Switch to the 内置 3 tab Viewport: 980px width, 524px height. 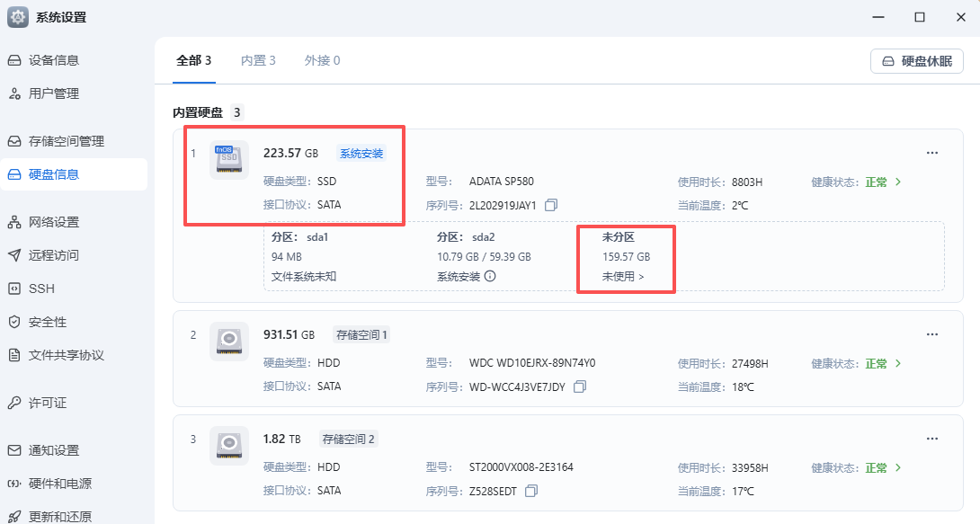tap(258, 60)
